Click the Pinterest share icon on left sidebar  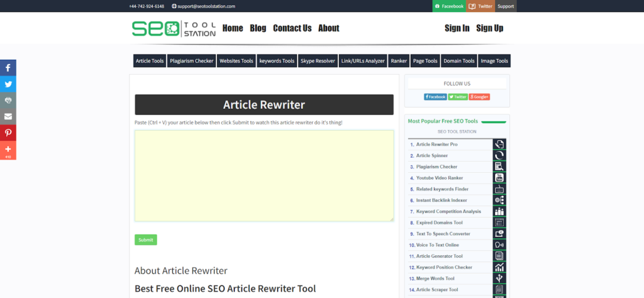(8, 133)
